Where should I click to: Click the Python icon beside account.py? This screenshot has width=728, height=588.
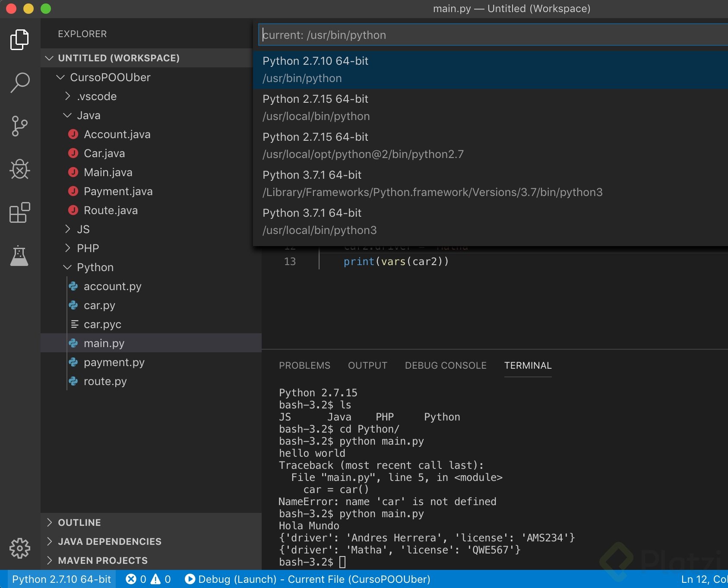pyautogui.click(x=73, y=286)
